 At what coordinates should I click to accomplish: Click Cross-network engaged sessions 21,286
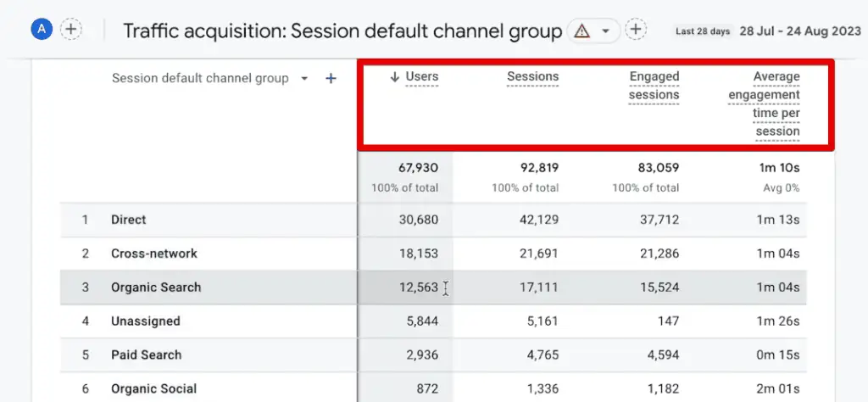tap(659, 254)
